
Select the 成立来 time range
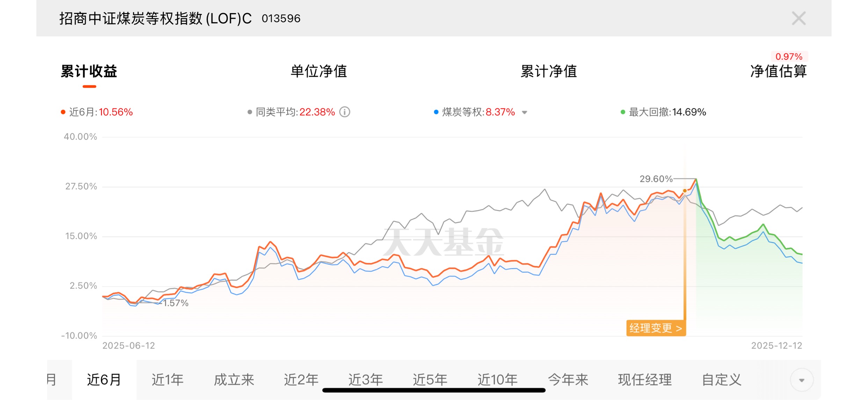click(234, 380)
